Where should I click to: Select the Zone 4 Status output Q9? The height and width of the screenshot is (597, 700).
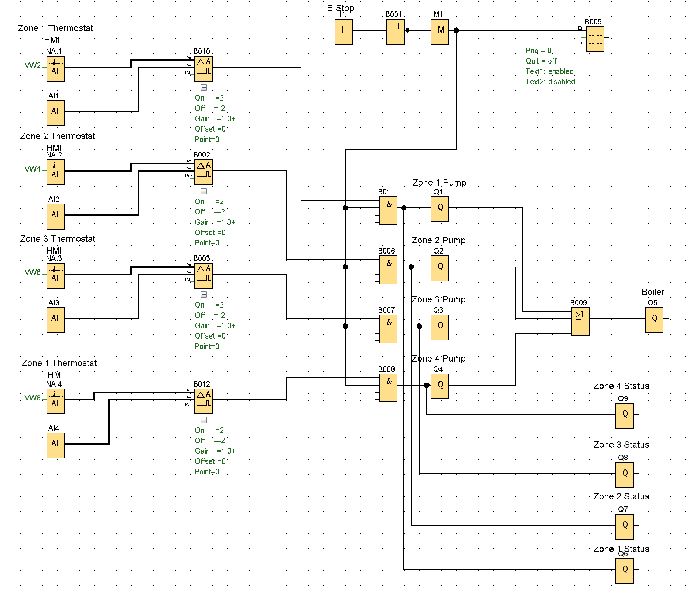coord(624,414)
